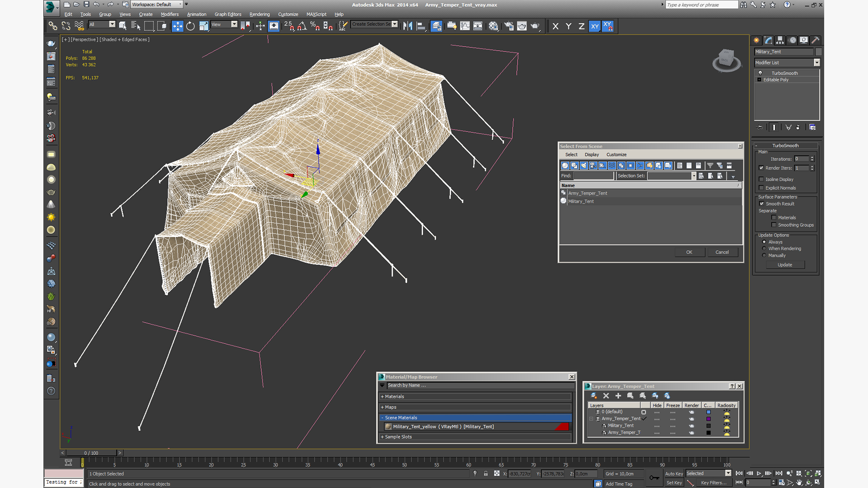Open the Graph Editors menu
The width and height of the screenshot is (868, 488).
pyautogui.click(x=228, y=14)
